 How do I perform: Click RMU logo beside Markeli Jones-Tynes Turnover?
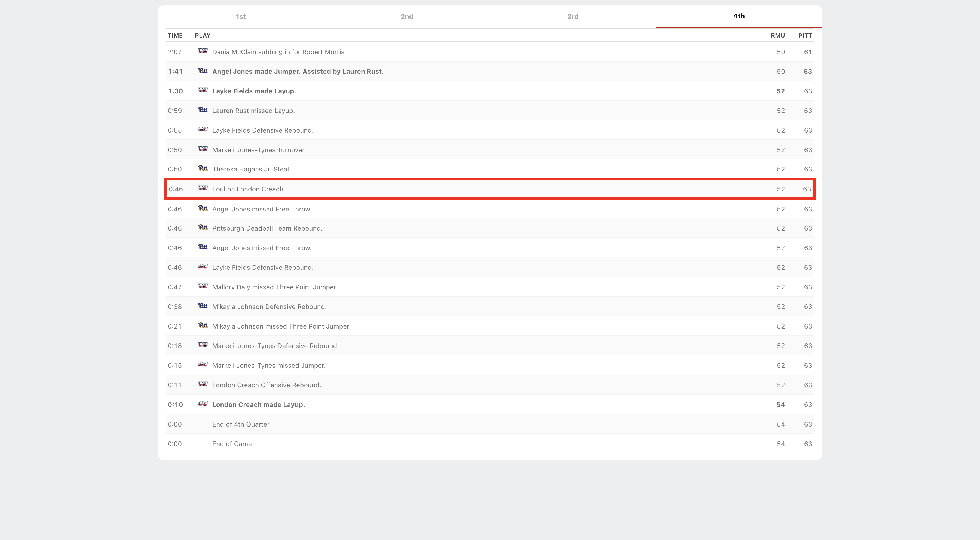(202, 149)
